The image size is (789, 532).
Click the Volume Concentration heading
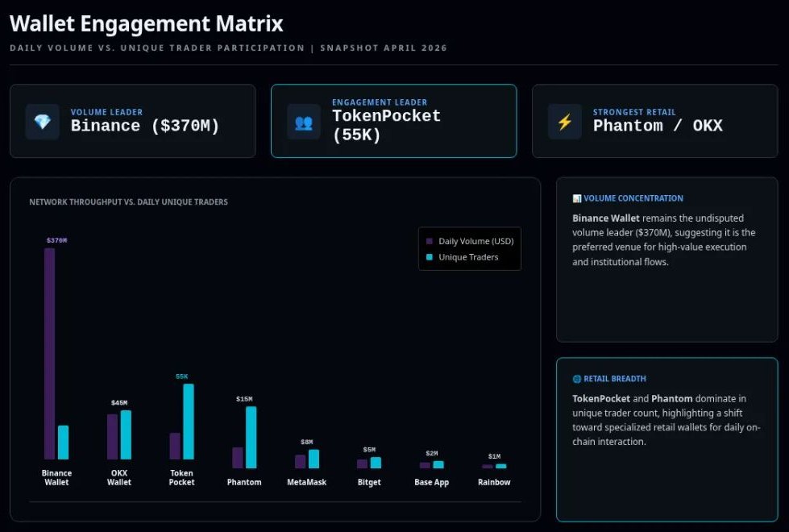point(633,198)
